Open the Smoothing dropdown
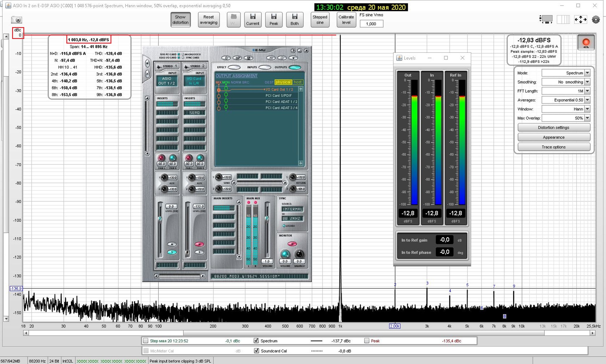The image size is (606, 364). point(566,82)
